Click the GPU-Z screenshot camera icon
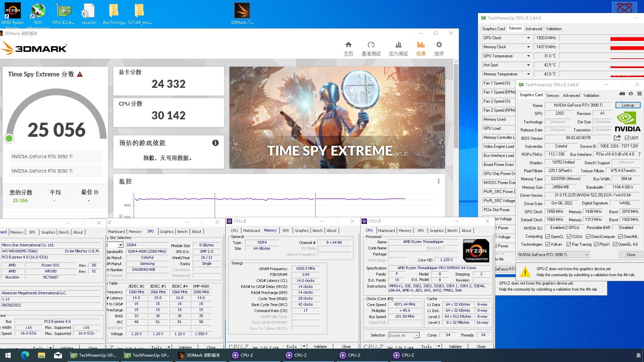Viewport: 644px width, 362px height. (622, 94)
